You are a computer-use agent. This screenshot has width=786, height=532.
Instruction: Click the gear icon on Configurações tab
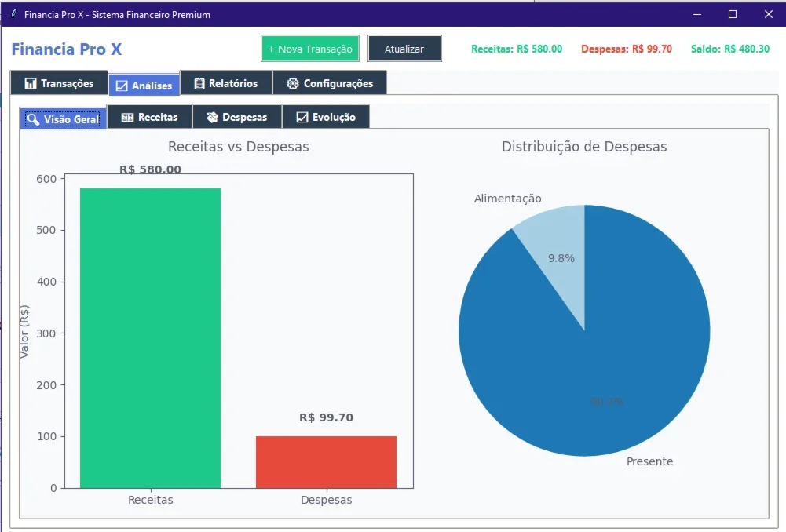coord(293,83)
